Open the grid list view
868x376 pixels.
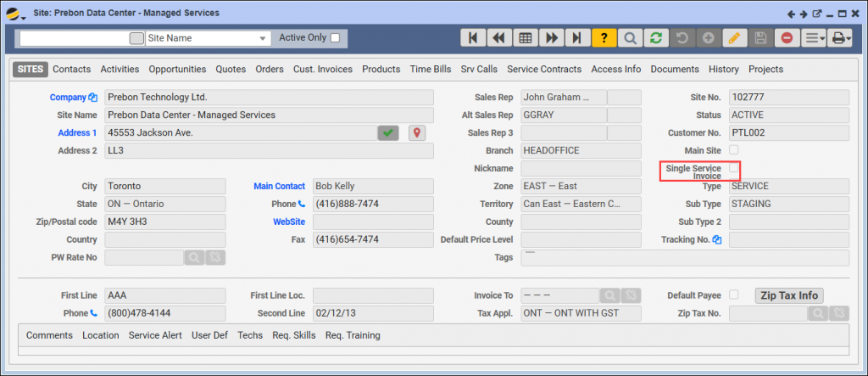(526, 38)
